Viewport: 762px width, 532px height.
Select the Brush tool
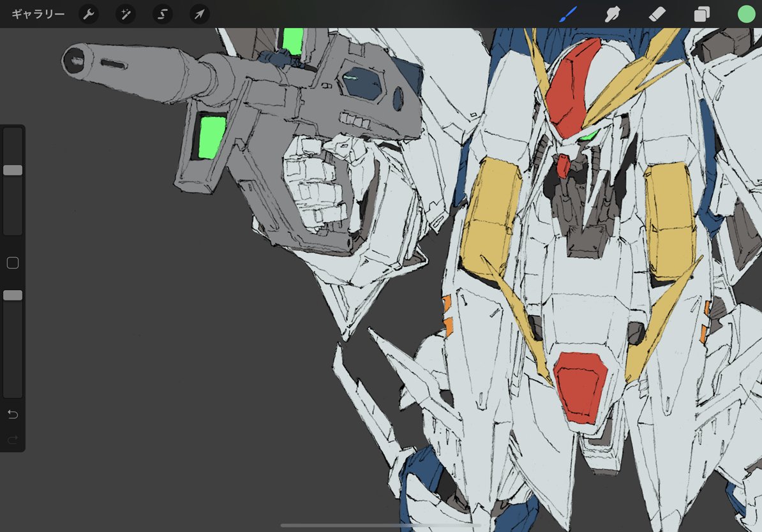[x=567, y=14]
